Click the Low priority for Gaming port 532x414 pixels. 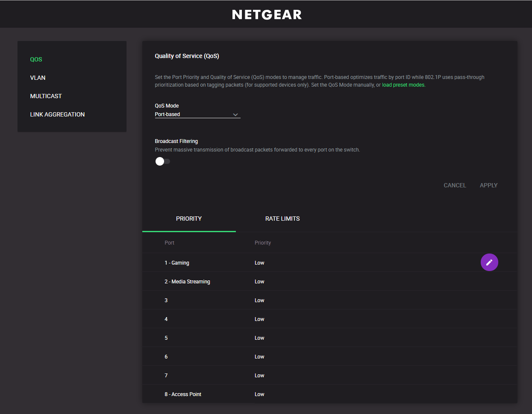pyautogui.click(x=259, y=263)
